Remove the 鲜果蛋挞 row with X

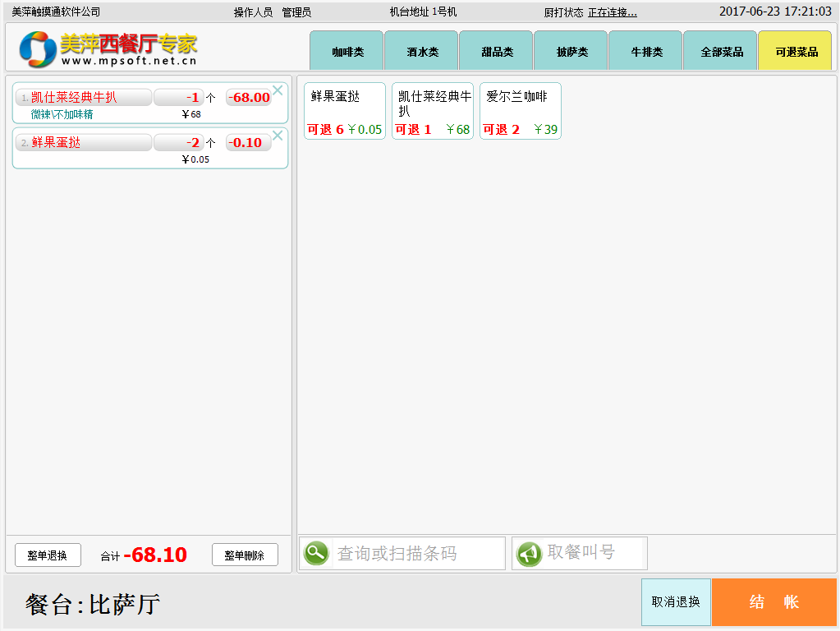point(278,136)
